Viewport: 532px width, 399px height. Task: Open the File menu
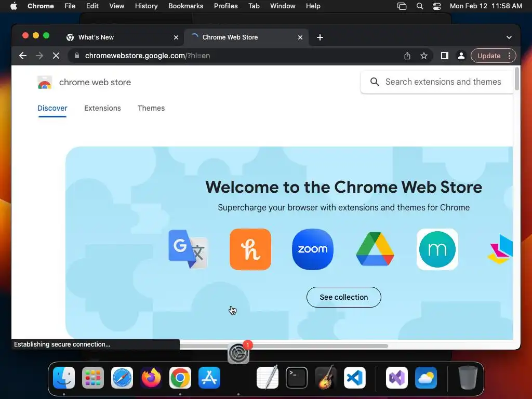coord(70,6)
